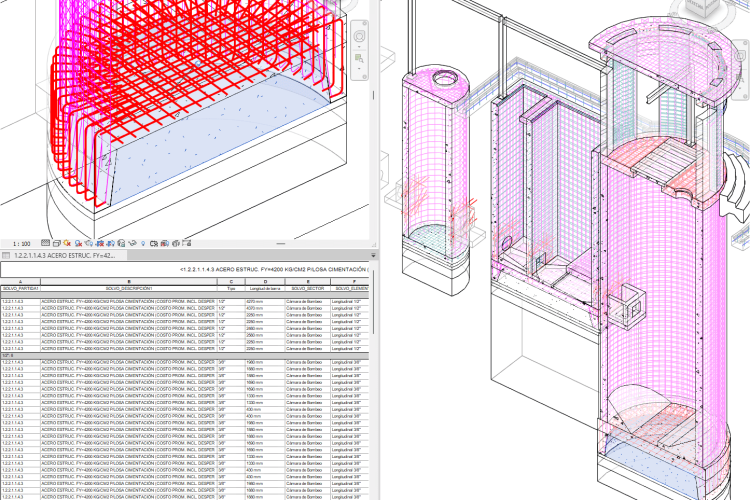Image resolution: width=750 pixels, height=500 pixels.
Task: Open the 1:100 view scale selector
Action: 22,244
